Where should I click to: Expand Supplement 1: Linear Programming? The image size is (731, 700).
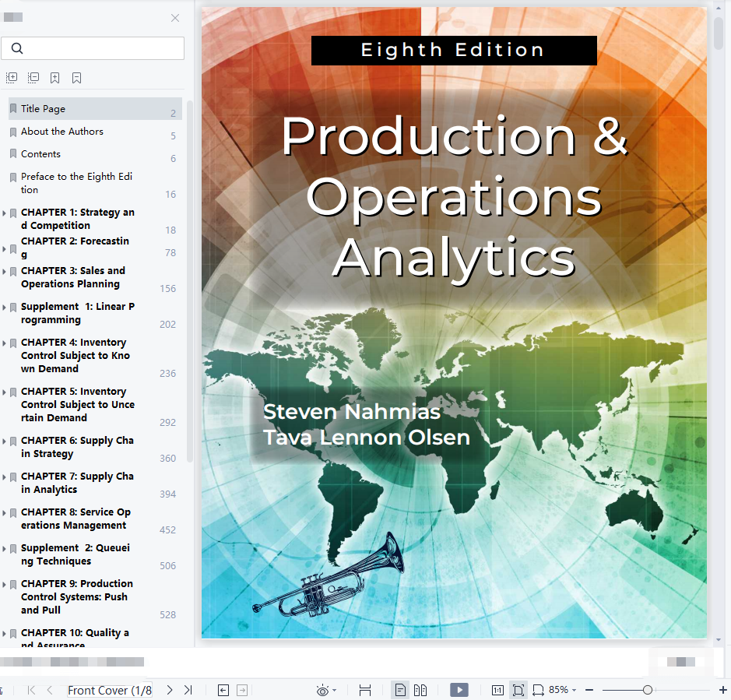coord(4,308)
